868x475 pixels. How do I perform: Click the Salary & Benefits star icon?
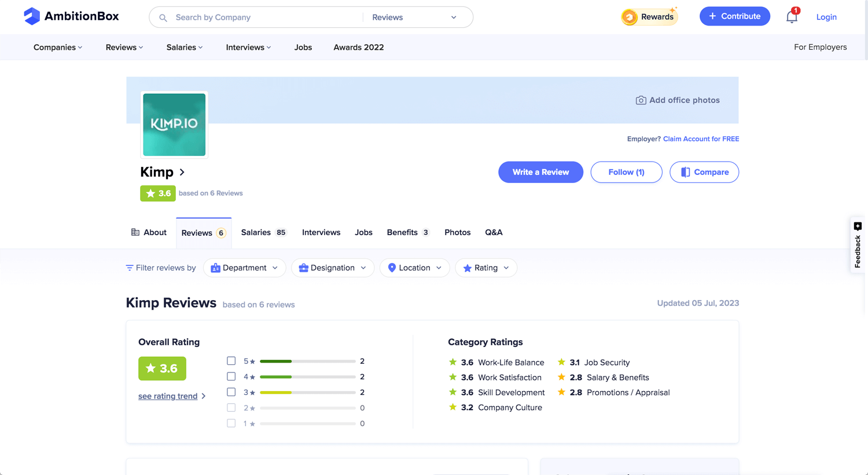coord(561,377)
